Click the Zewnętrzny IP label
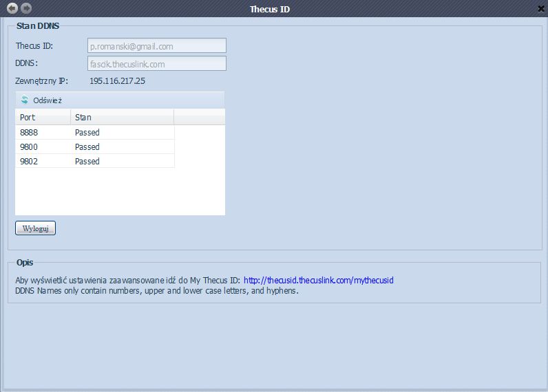The image size is (548, 392). 41,81
